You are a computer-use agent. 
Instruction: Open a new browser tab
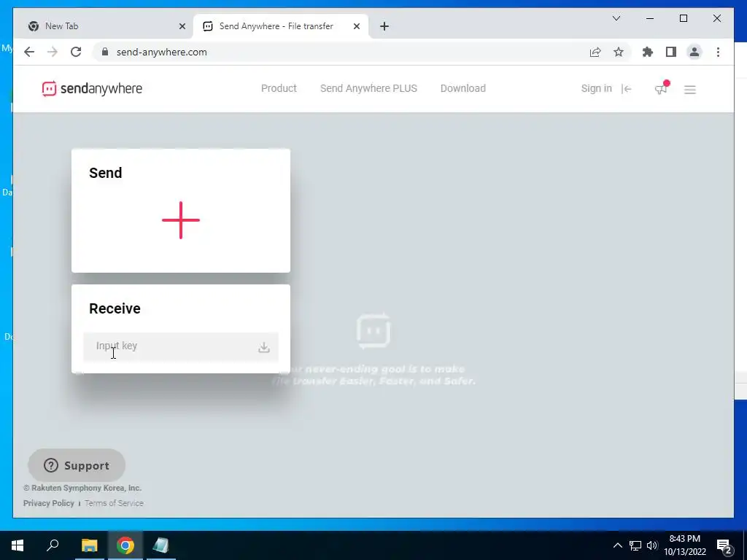[384, 26]
